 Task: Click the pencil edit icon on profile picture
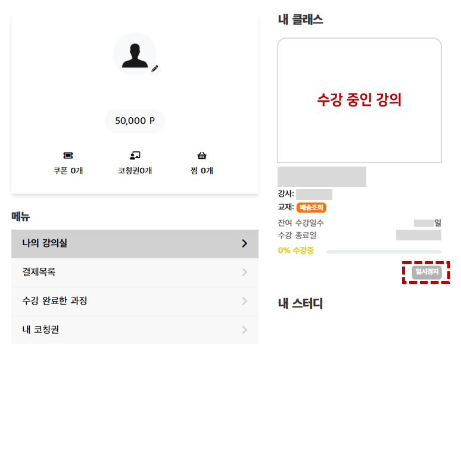[155, 68]
